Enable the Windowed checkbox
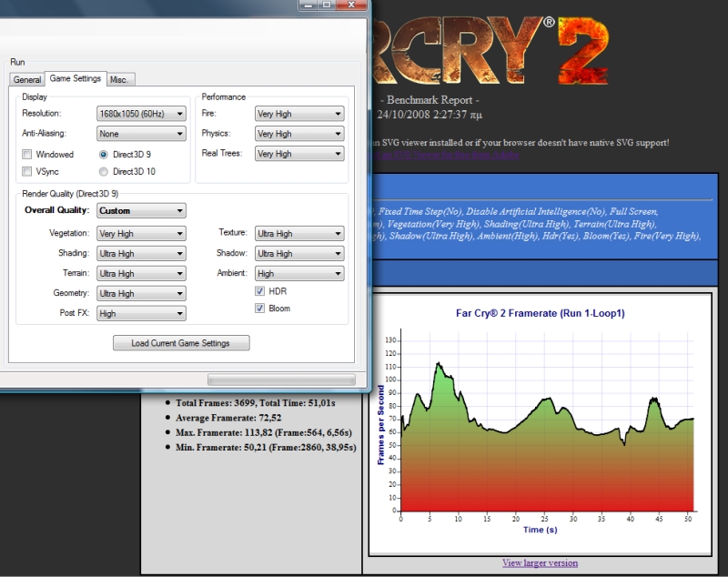The image size is (728, 577). [x=27, y=154]
